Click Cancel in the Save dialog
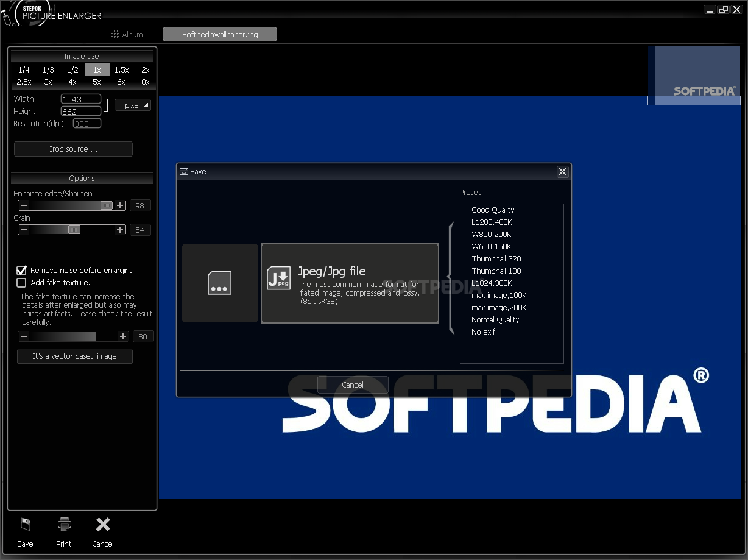Viewport: 748px width, 560px height. (353, 385)
